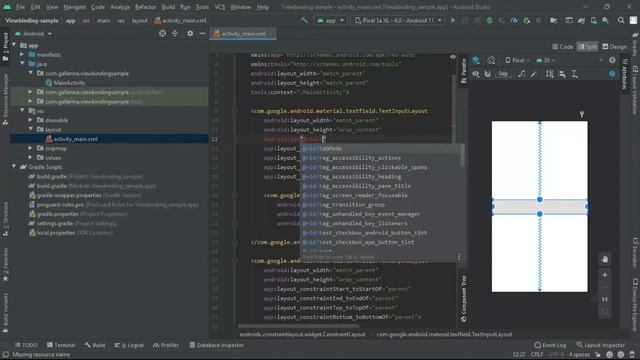
Task: Open the Database Inspector tool window
Action: pos(216,345)
